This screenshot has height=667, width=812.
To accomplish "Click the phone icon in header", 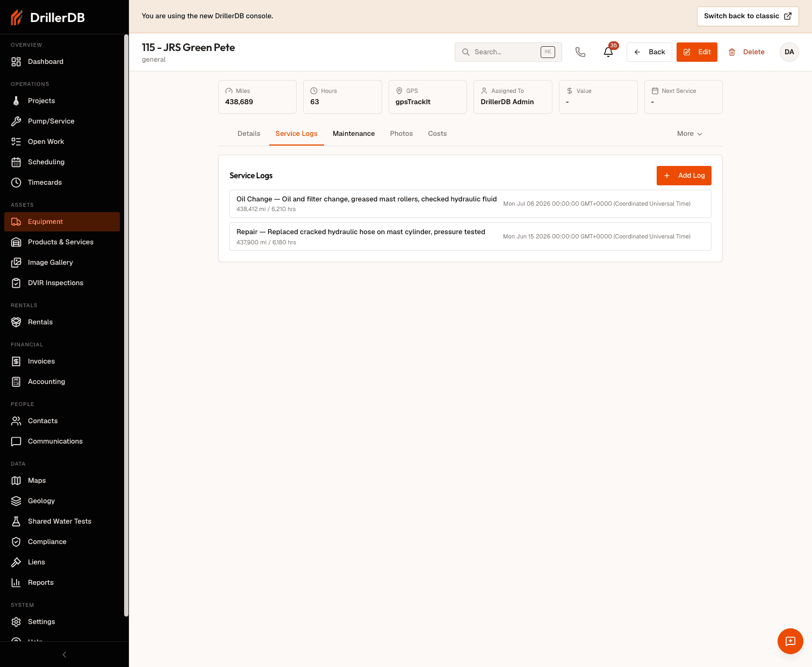I will click(580, 52).
